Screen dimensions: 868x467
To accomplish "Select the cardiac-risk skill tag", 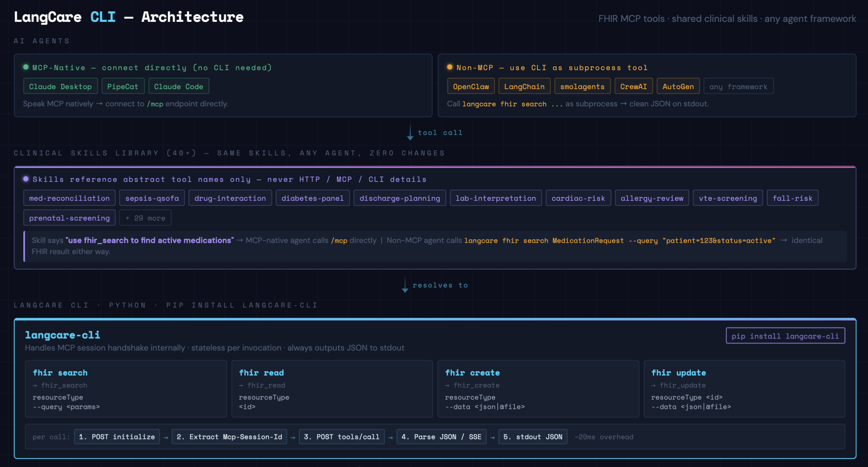I will click(x=578, y=198).
